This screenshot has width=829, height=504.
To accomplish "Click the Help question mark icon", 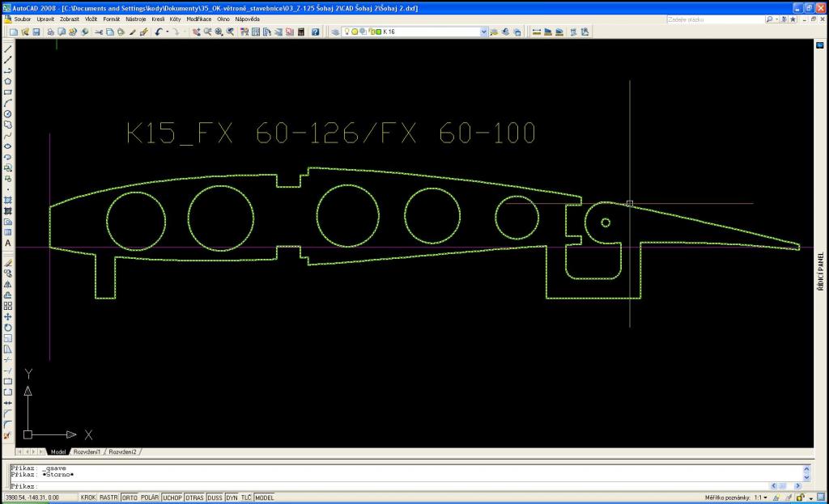I will pos(315,32).
